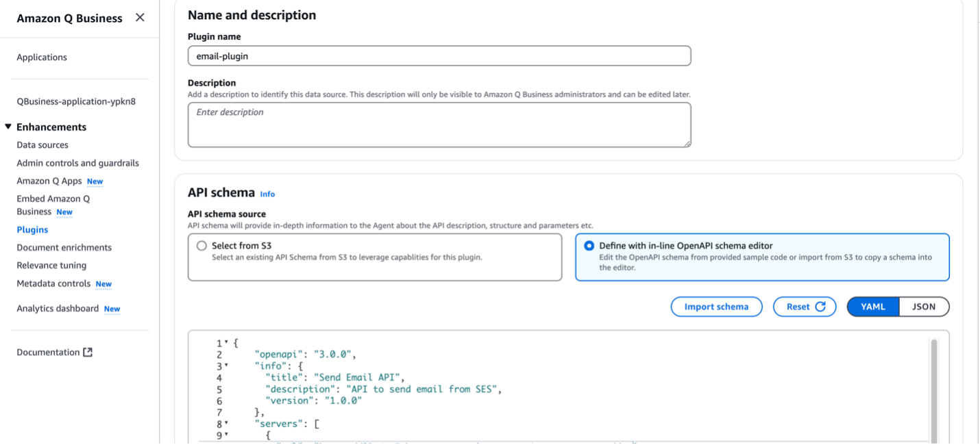Click the refresh icon on Reset button
The width and height of the screenshot is (980, 445).
[820, 307]
